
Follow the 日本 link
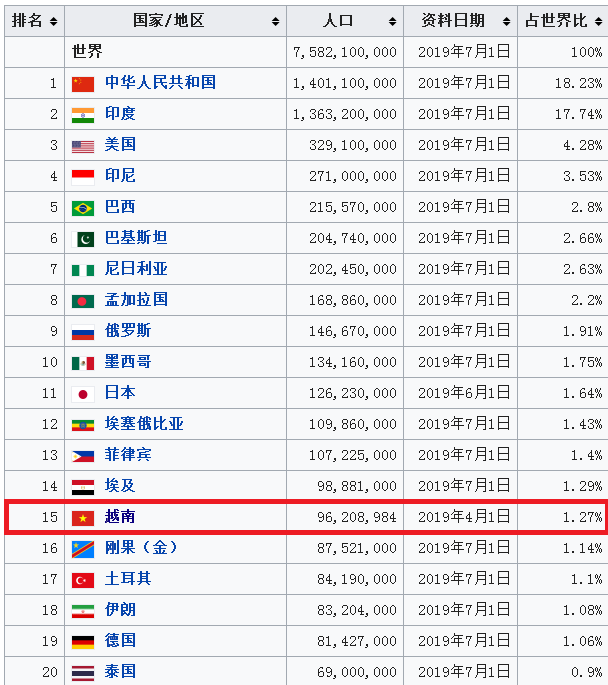click(120, 392)
